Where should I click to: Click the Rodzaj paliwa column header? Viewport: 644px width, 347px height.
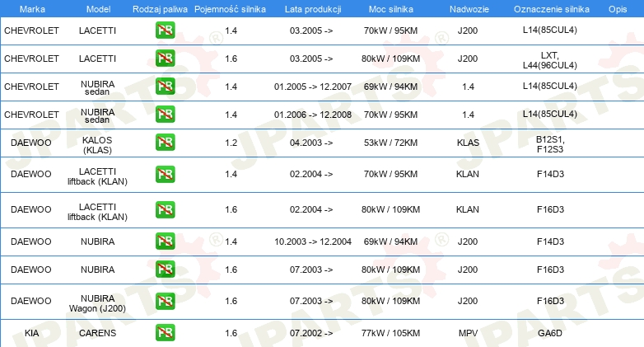tap(160, 9)
